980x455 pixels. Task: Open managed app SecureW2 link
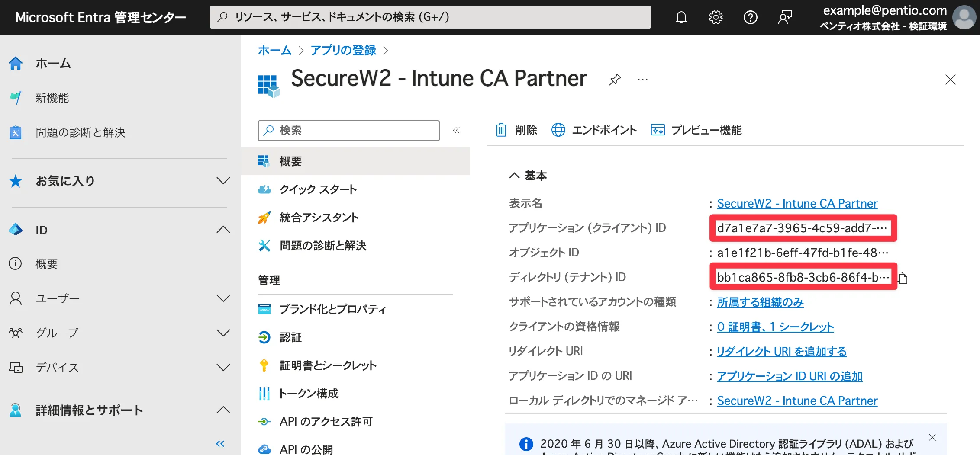[797, 401]
